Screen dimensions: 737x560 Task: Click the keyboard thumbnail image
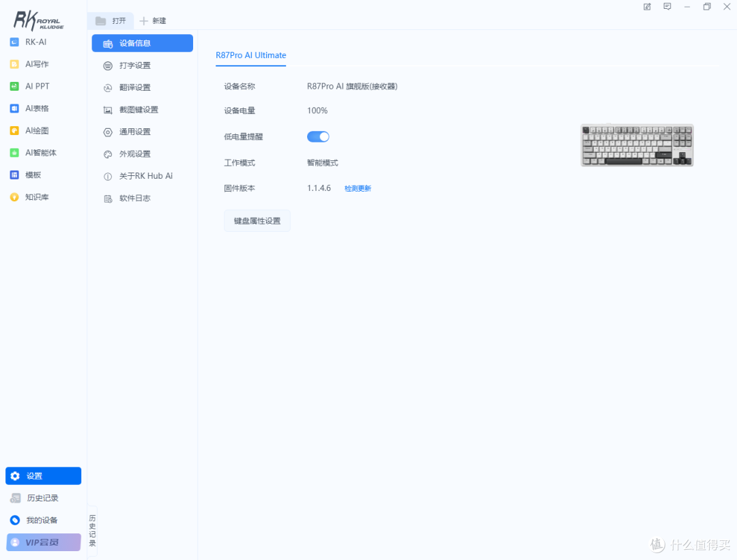pyautogui.click(x=637, y=145)
